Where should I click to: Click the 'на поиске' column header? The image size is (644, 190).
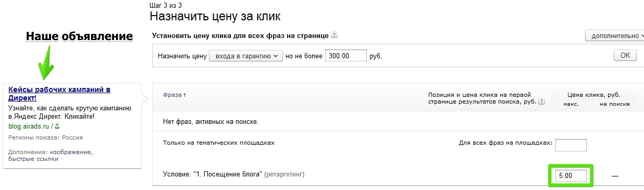[x=614, y=104]
